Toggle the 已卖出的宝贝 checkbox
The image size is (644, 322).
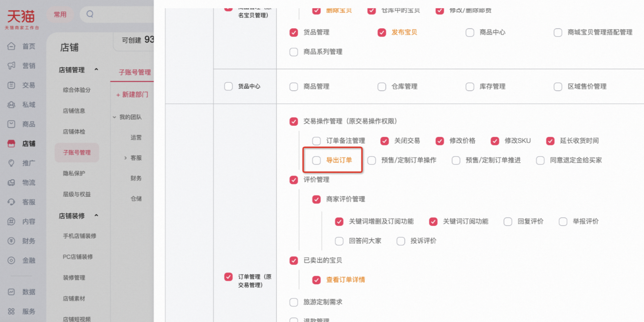coord(294,261)
